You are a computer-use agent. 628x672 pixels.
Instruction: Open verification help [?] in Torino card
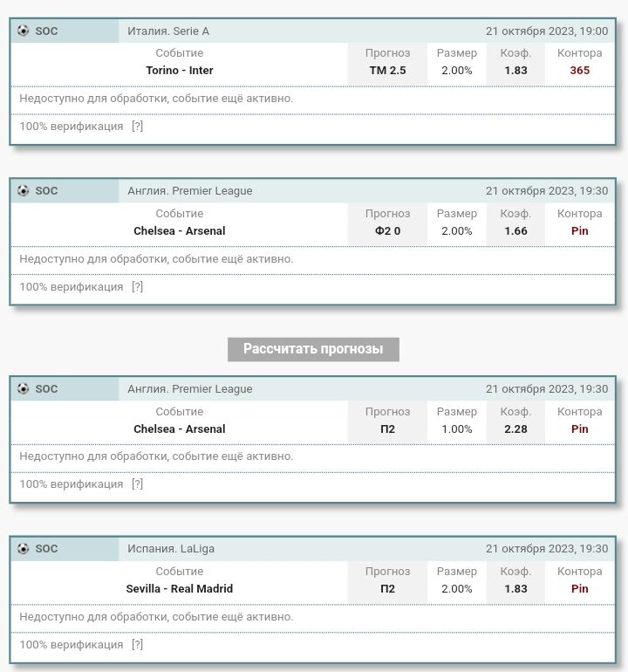click(137, 127)
